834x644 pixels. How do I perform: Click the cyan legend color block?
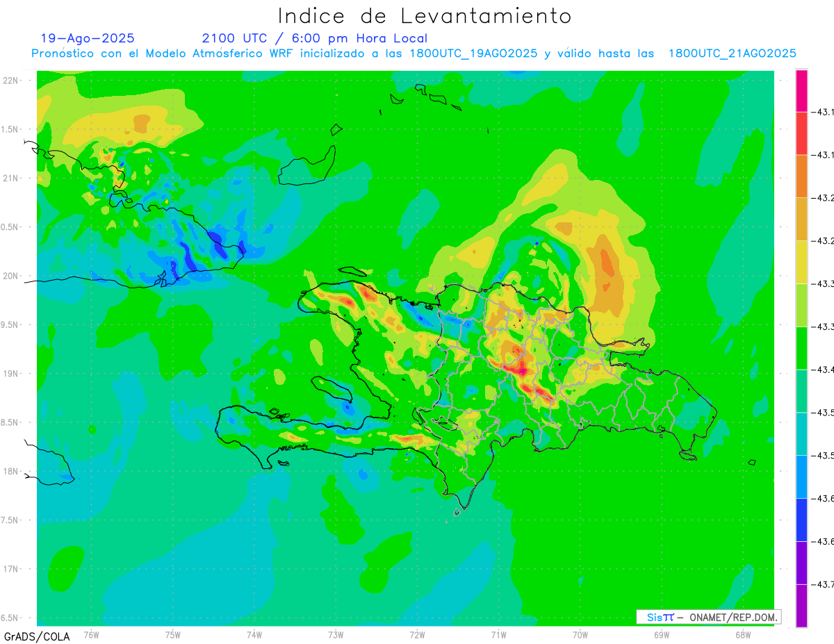point(801,434)
